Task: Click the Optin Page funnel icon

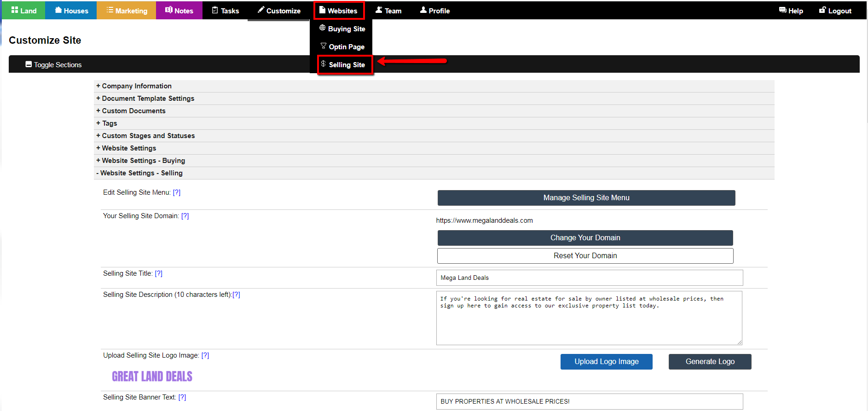Action: 324,46
